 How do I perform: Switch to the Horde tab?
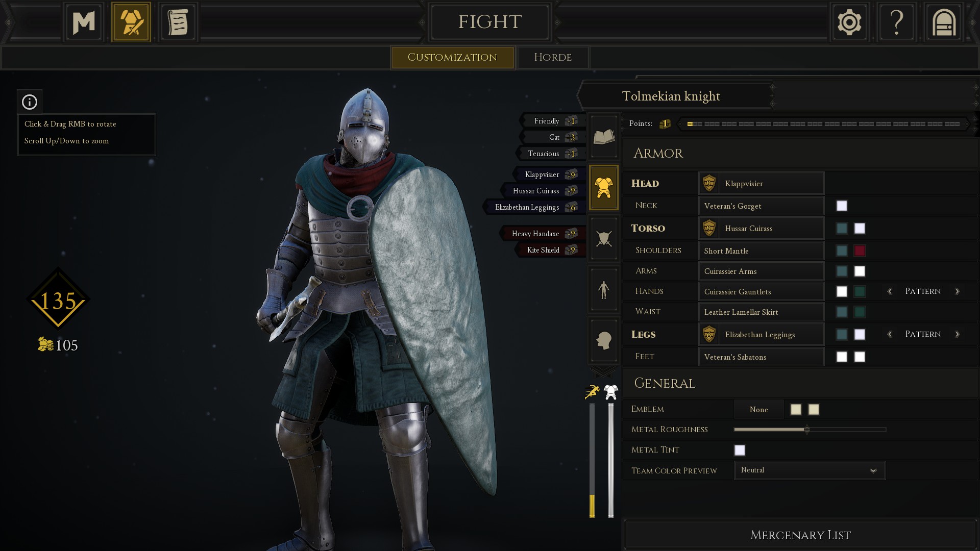click(x=553, y=57)
